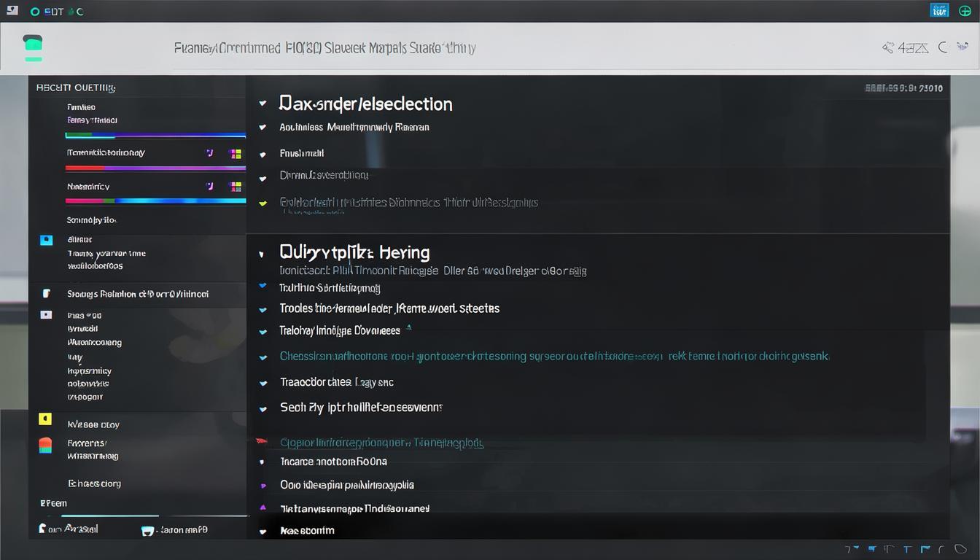Click the share icon beside the header counter
Viewport: 980px width, 560px height.
point(888,48)
